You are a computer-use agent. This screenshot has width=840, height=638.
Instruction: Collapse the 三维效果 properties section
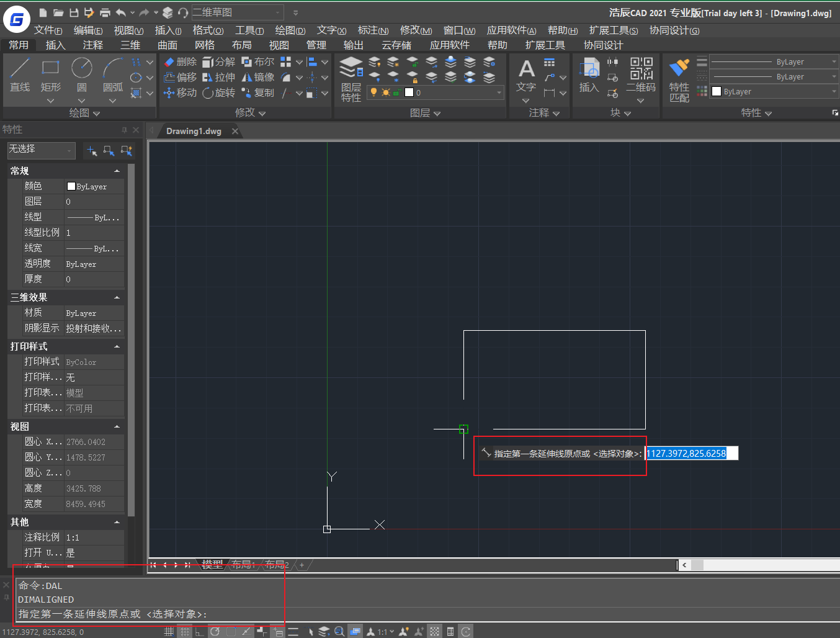click(117, 298)
